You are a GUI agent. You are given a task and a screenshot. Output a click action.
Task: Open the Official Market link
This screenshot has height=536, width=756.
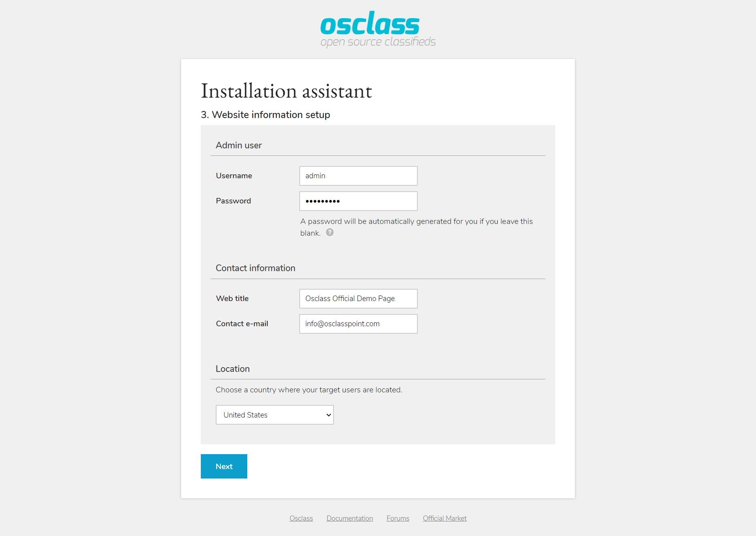445,518
